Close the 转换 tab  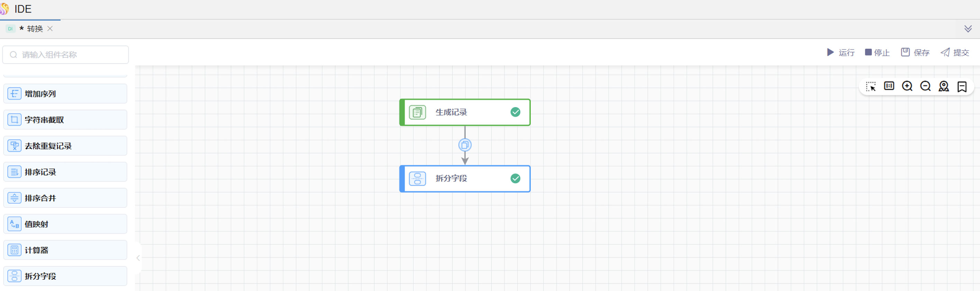50,28
